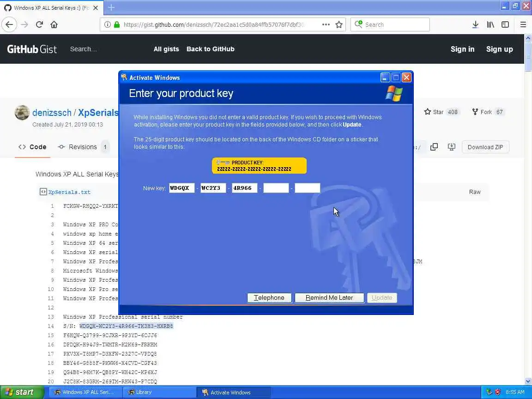Viewport: 532px width, 399px height.
Task: Click second product key field WC2Y3
Action: coord(213,188)
